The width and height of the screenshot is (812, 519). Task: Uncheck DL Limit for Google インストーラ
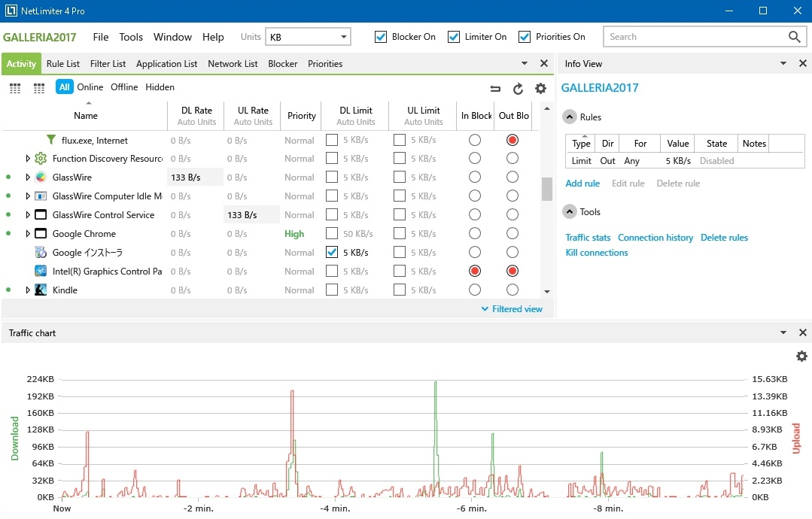pos(332,253)
